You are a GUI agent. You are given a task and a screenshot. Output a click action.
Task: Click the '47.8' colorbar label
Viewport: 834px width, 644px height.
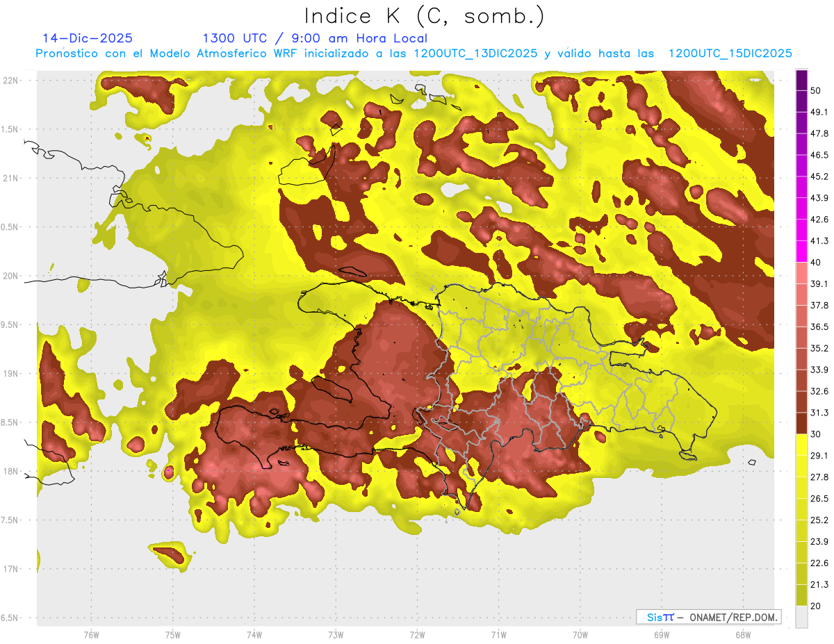point(819,133)
